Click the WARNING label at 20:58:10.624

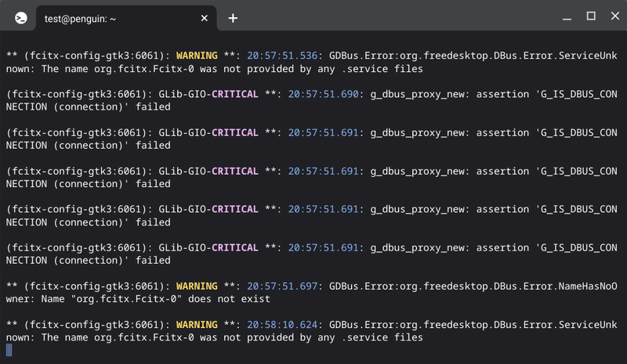197,324
